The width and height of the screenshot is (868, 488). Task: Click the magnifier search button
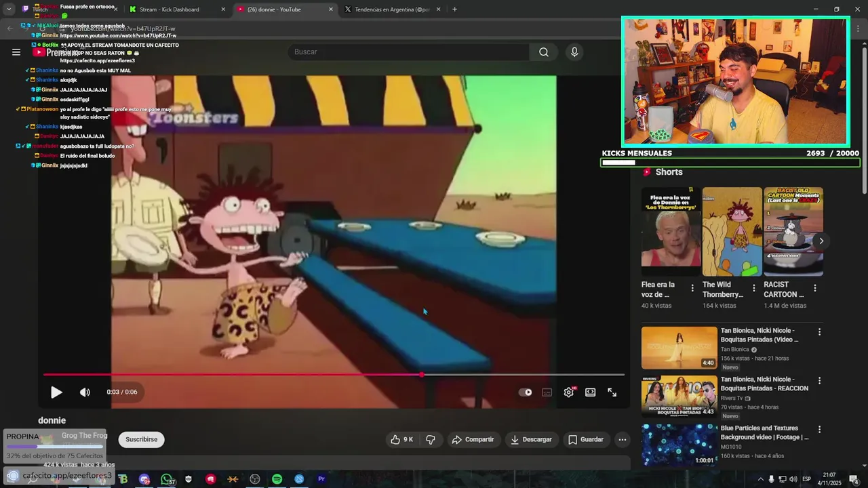tap(544, 52)
